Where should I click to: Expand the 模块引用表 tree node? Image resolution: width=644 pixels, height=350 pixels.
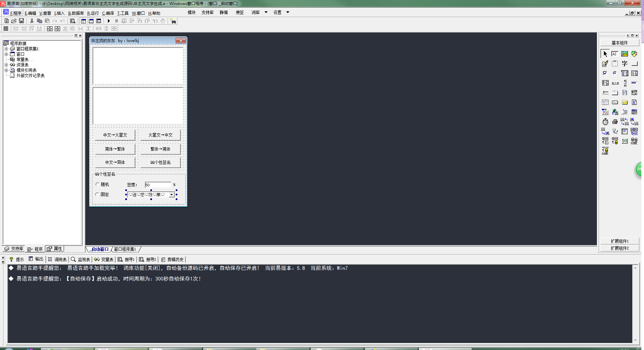point(6,70)
